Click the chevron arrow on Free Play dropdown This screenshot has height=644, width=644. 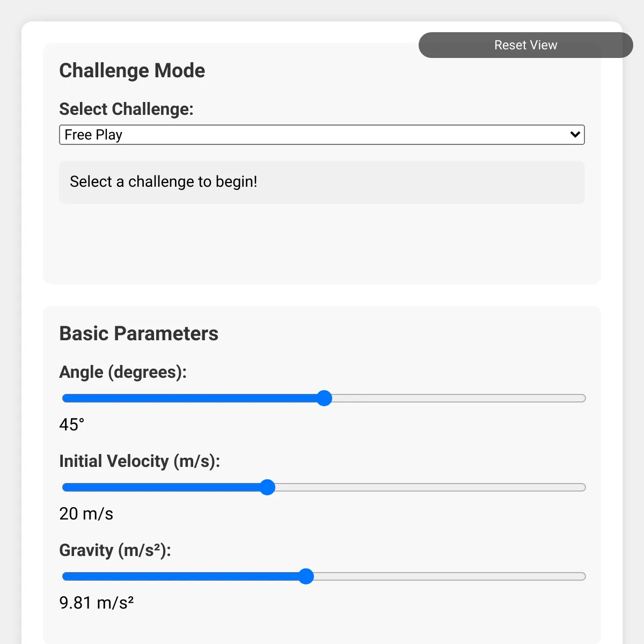pyautogui.click(x=575, y=135)
